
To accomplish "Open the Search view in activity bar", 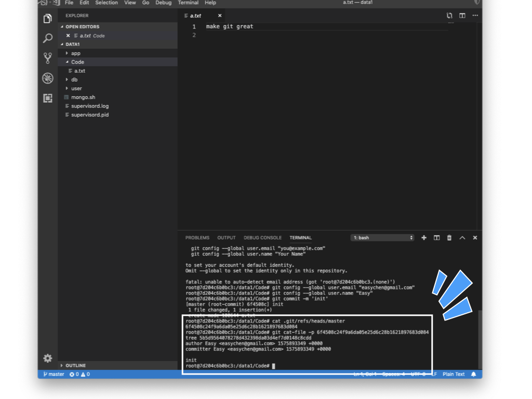I will tap(47, 38).
